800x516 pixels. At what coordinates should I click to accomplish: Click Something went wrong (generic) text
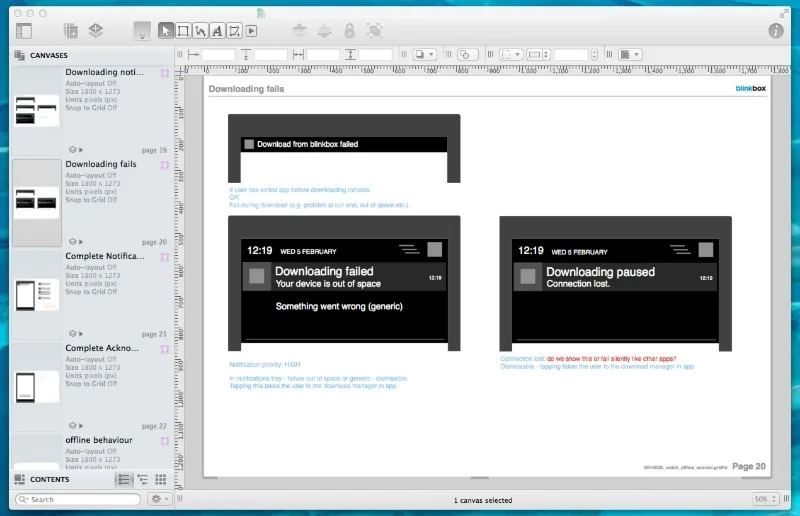pos(339,306)
